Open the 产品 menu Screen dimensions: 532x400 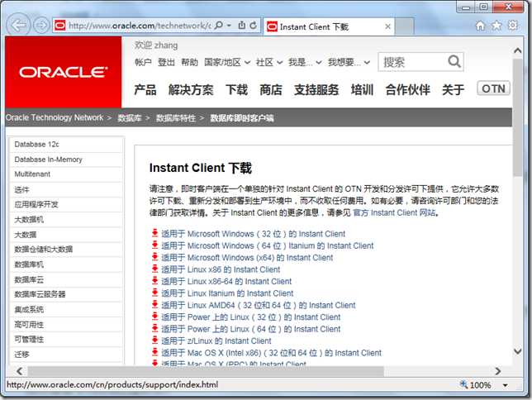[145, 89]
